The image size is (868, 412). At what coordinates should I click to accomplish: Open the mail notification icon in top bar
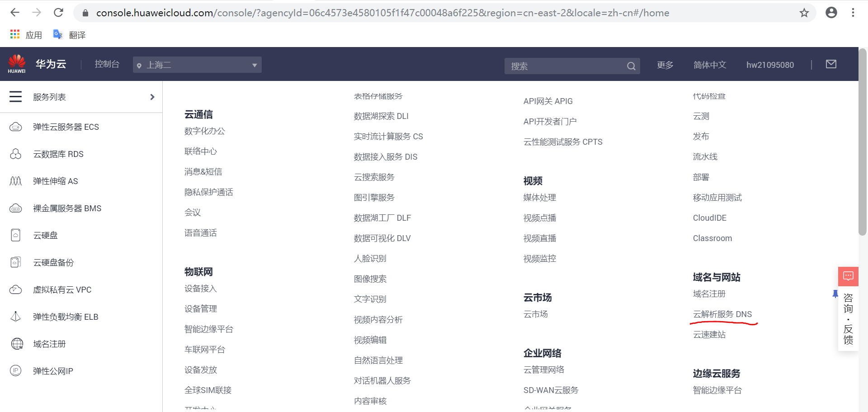[830, 64]
